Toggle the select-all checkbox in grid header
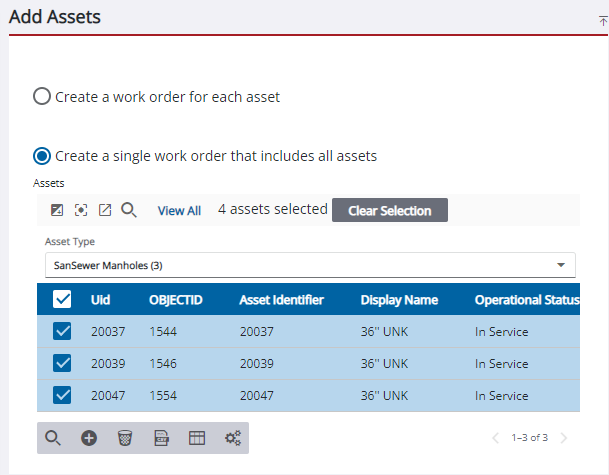Screen dimensions: 609x475 click(x=62, y=299)
